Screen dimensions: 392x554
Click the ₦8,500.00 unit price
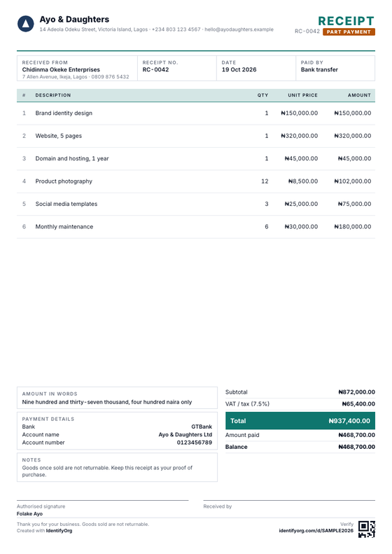tap(303, 181)
